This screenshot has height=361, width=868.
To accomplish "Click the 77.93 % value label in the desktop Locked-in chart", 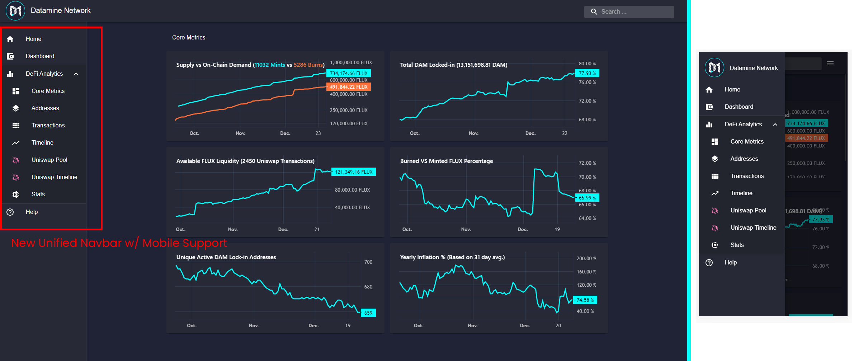I will click(x=587, y=73).
